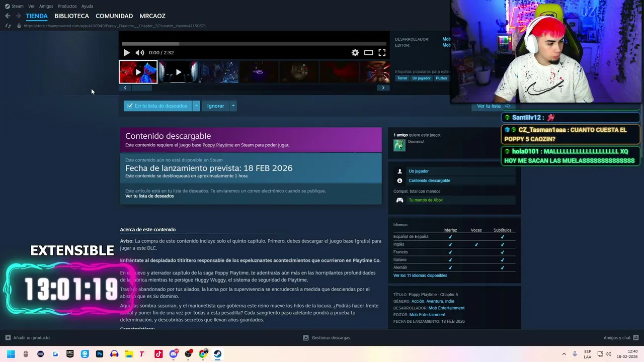Open Epic Games Launcher from taskbar
This screenshot has width=644, height=362.
[x=70, y=354]
